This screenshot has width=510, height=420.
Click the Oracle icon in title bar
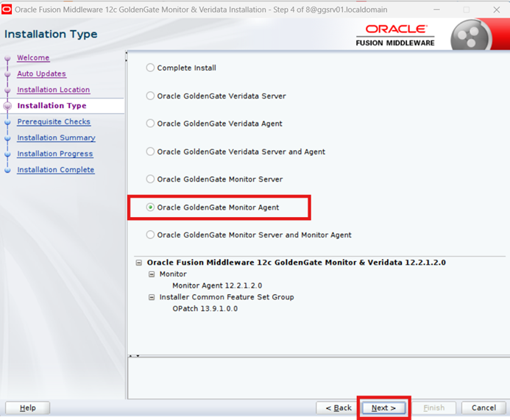pyautogui.click(x=7, y=10)
